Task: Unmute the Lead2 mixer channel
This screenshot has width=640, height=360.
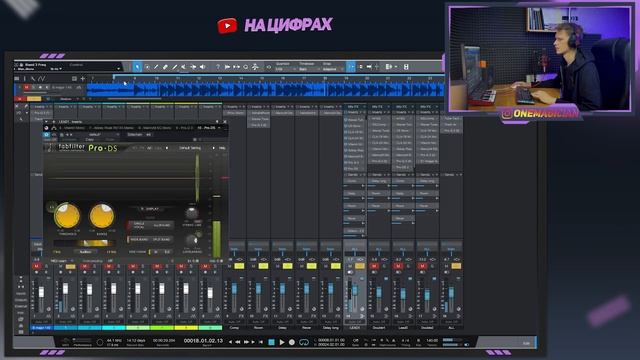Action: 398,266
